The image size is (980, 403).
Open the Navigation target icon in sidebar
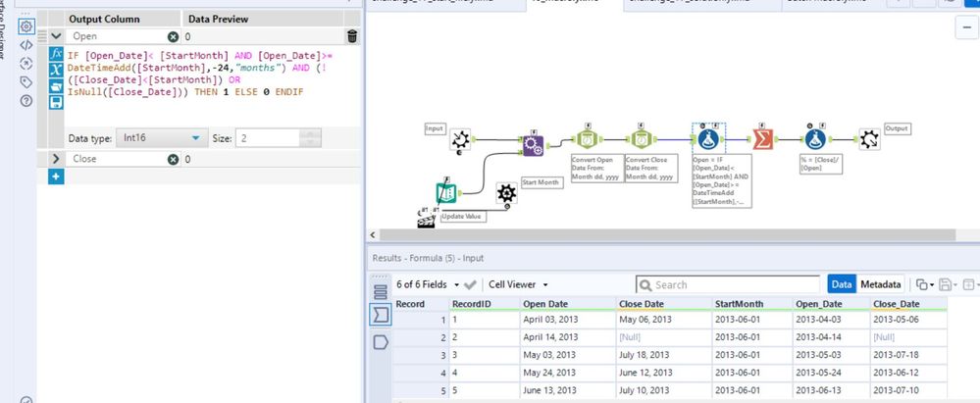pos(26,63)
